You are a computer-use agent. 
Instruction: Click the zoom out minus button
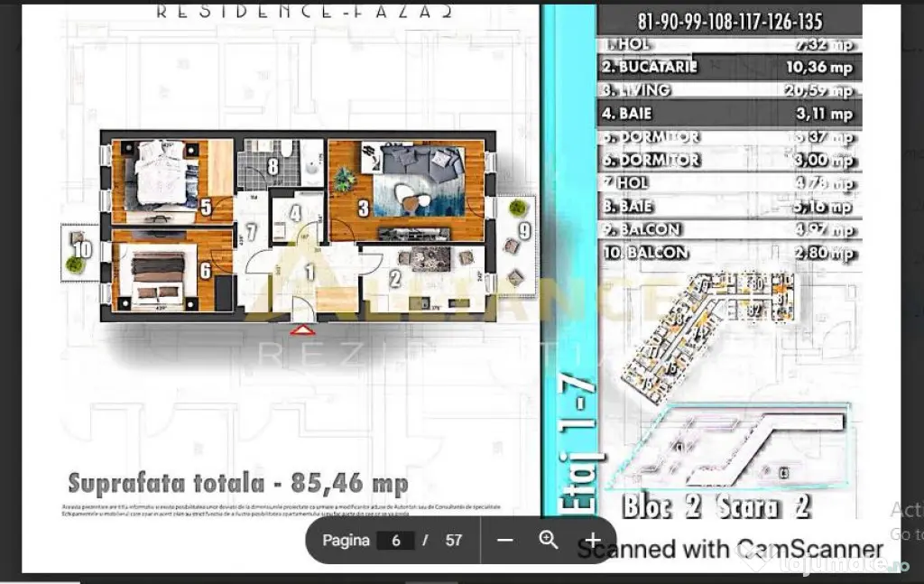coord(505,541)
